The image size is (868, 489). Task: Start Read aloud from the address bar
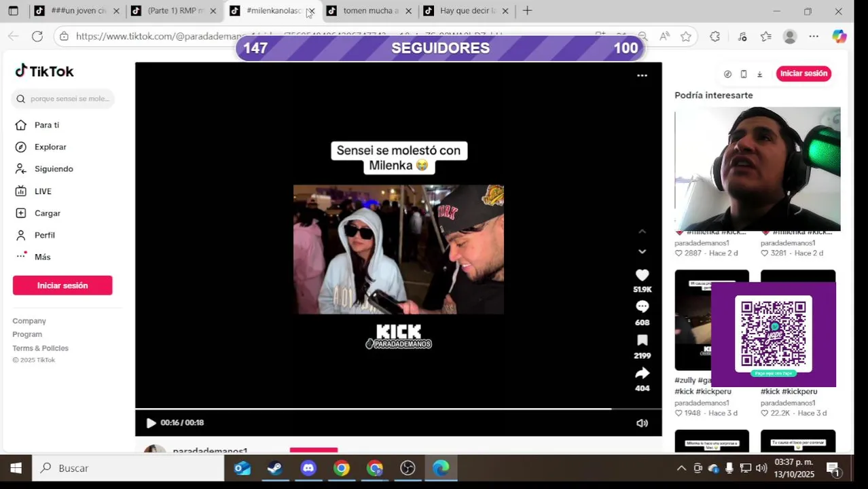[x=664, y=36]
